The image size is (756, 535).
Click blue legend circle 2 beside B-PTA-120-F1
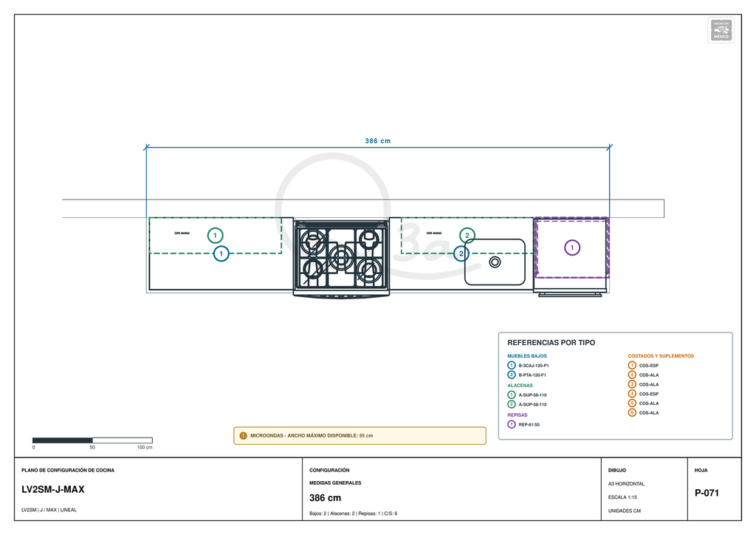[x=512, y=375]
